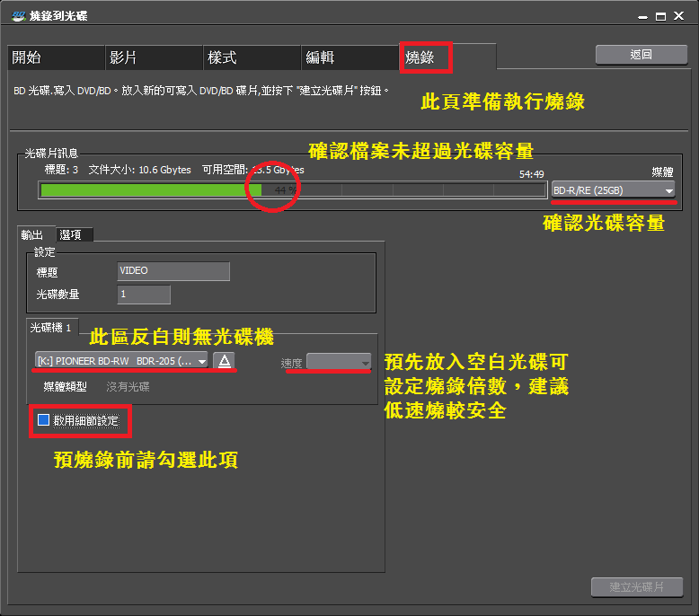Click the 標題 field containing VIDEO
The width and height of the screenshot is (699, 616).
click(x=173, y=271)
